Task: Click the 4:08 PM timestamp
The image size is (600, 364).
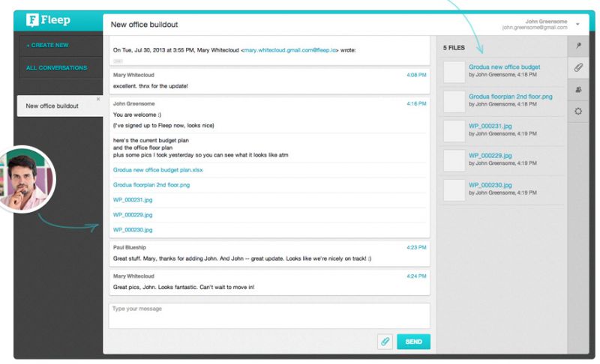Action: [416, 75]
